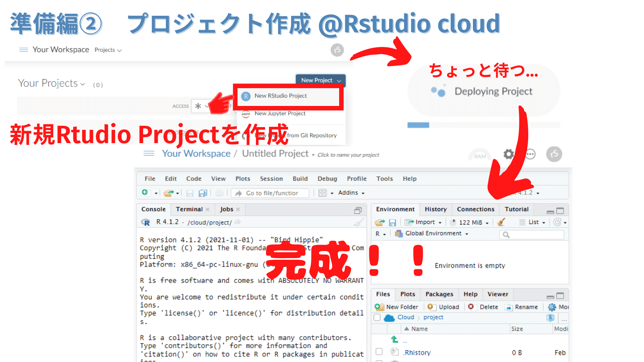This screenshot has height=362, width=644.
Task: Click the settings gear icon near RAM
Action: click(x=508, y=154)
